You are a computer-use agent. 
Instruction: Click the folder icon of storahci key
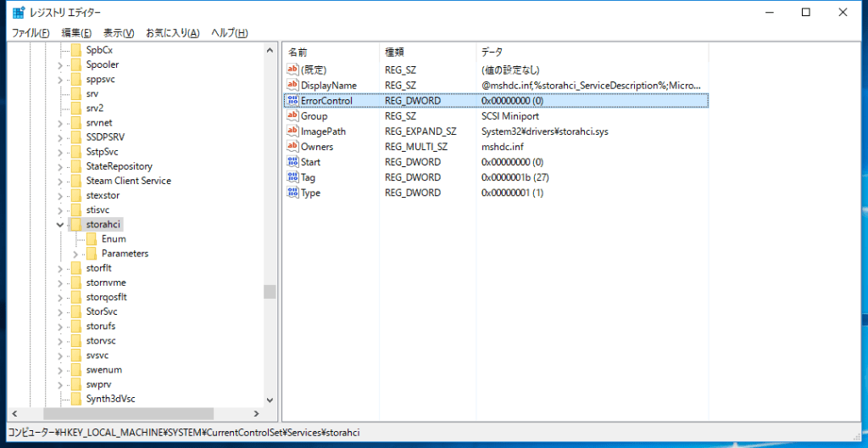(76, 224)
